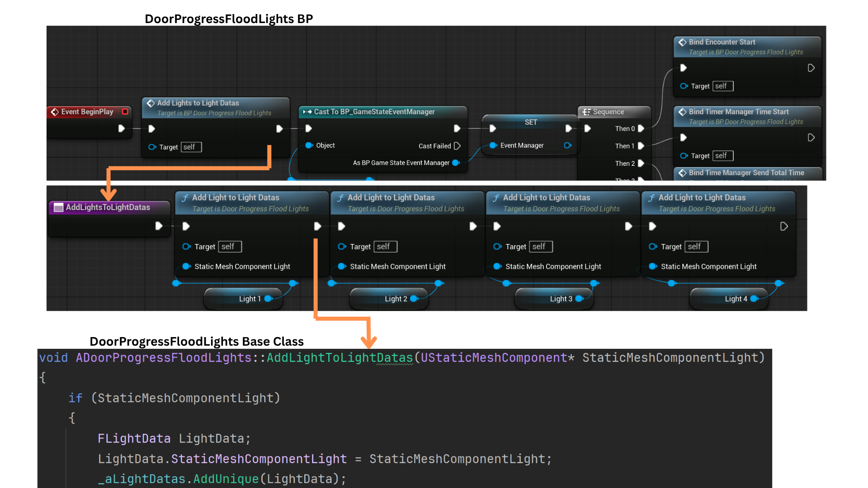Click the Then 0 output pin on Sequence
This screenshot has width=868, height=488.
coord(641,129)
